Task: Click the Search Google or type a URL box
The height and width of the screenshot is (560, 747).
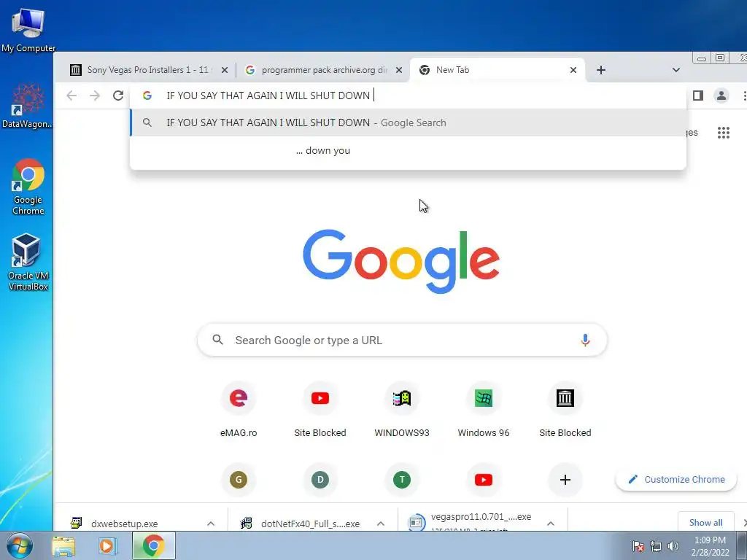Action: pyautogui.click(x=402, y=340)
